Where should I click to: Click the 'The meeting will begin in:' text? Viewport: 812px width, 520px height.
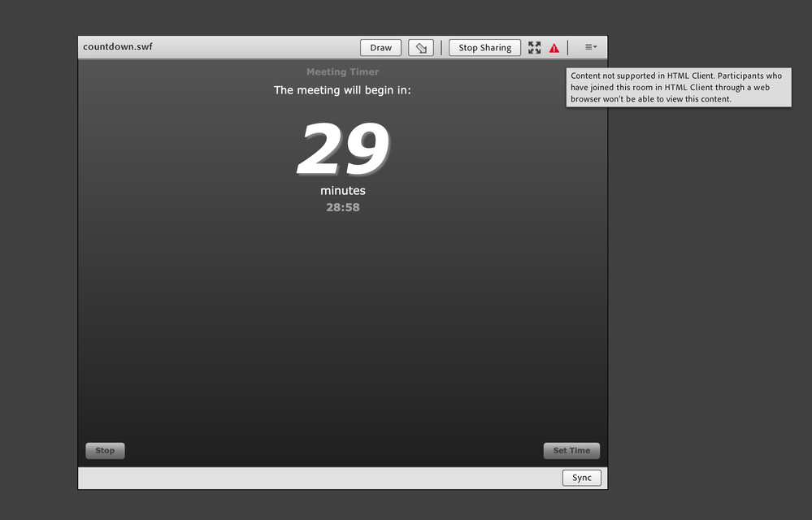click(x=342, y=90)
